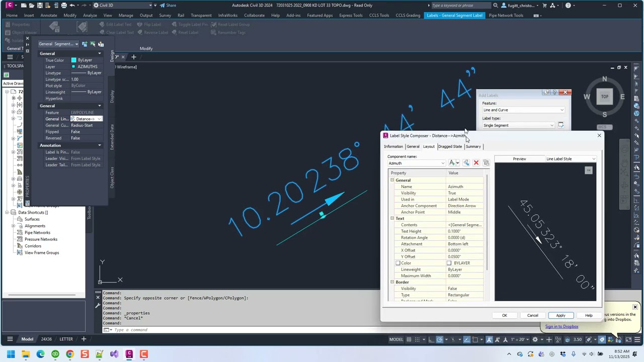Collapse the Text section in Layout property grid
Image resolution: width=644 pixels, height=362 pixels.
click(392, 218)
